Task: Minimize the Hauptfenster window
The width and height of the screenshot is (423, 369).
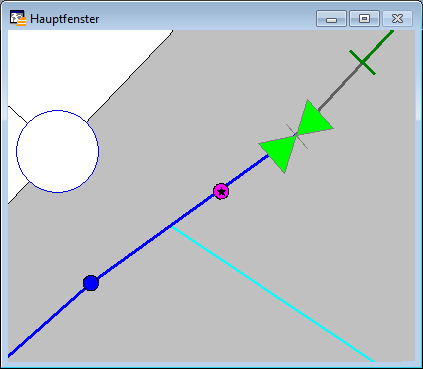Action: [331, 18]
